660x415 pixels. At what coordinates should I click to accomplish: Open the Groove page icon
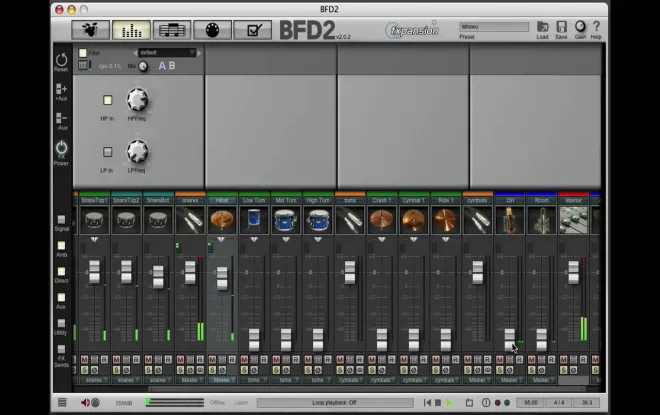click(x=172, y=29)
